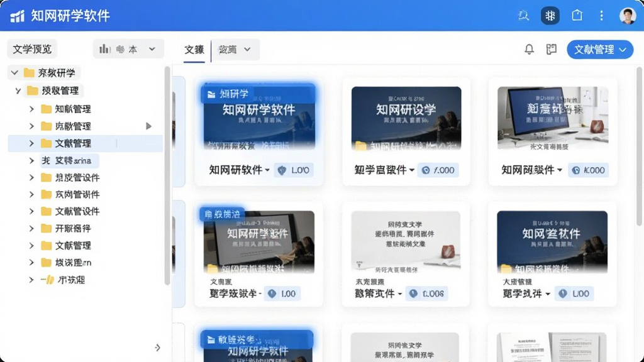Viewport: 644px width, 362px height.
Task: Click the blue 文献管理 button
Action: pyautogui.click(x=599, y=50)
